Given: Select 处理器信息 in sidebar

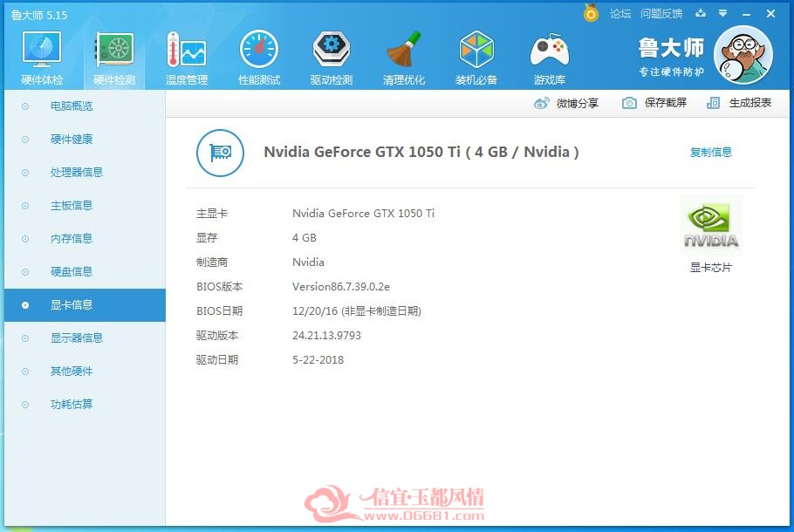Looking at the screenshot, I should click(85, 173).
